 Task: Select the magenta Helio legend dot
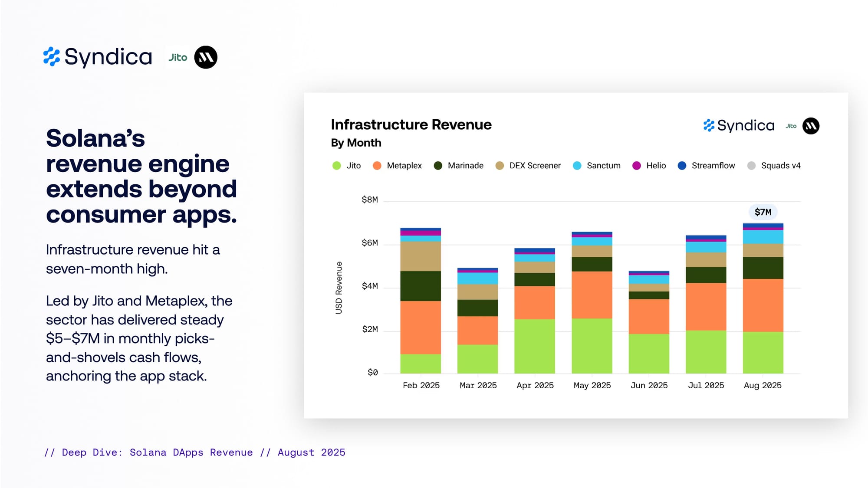point(637,166)
